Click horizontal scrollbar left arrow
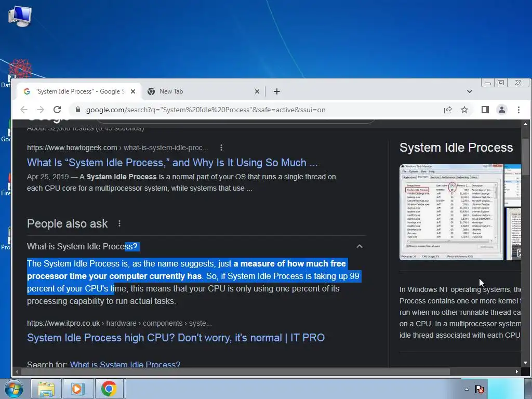The image size is (532, 399). pos(17,371)
